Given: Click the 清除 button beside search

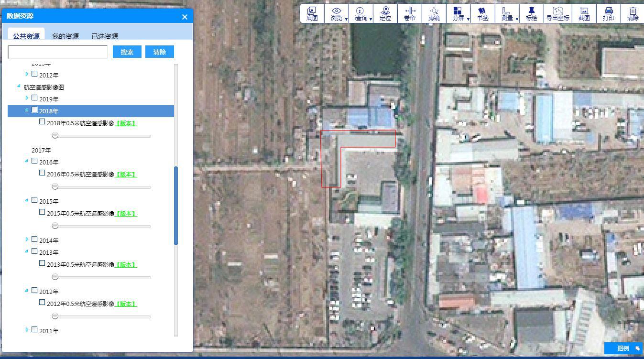Looking at the screenshot, I should [160, 52].
